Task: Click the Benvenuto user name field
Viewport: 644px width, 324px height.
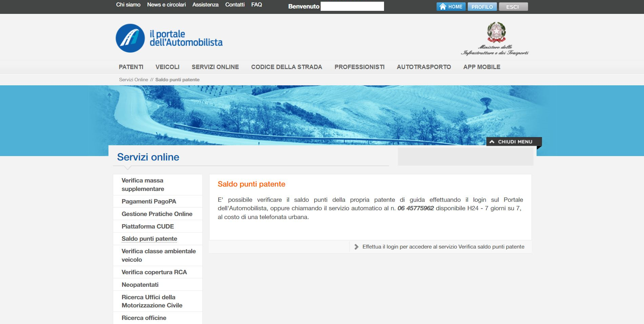Action: coord(352,6)
